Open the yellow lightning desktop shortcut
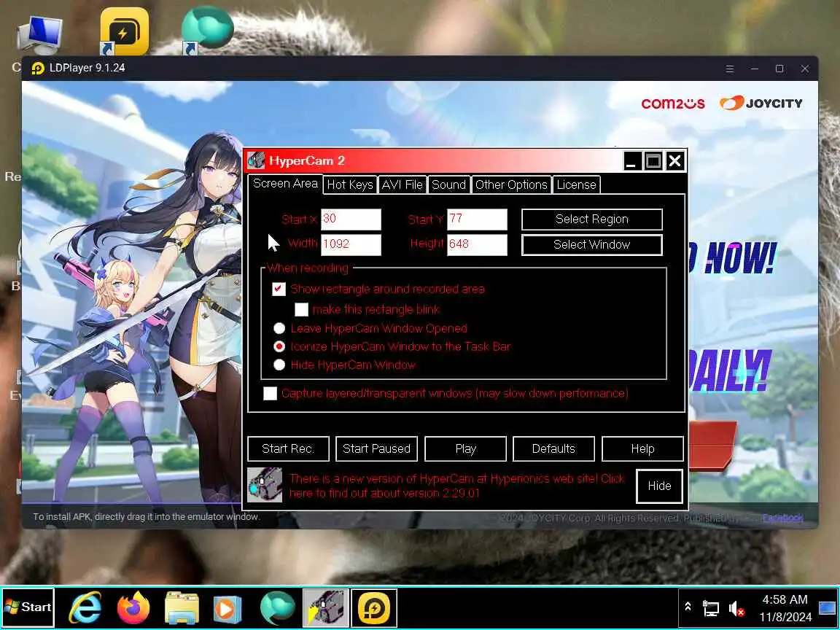This screenshot has height=630, width=840. point(124,31)
